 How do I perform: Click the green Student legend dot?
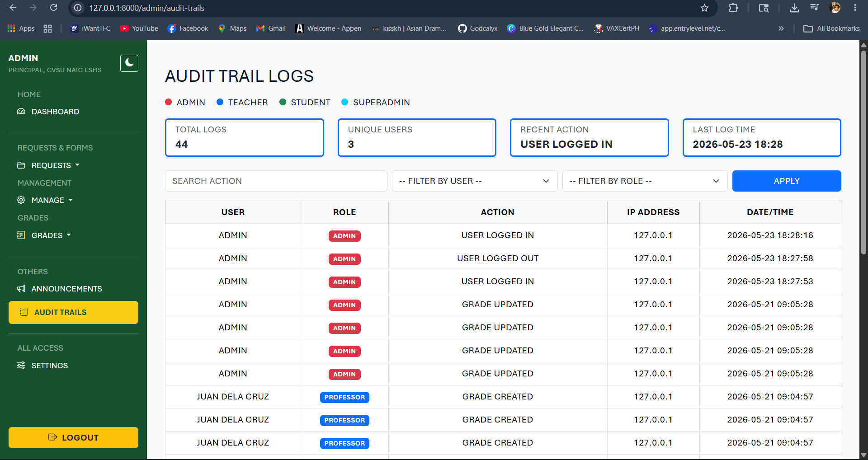click(x=283, y=102)
